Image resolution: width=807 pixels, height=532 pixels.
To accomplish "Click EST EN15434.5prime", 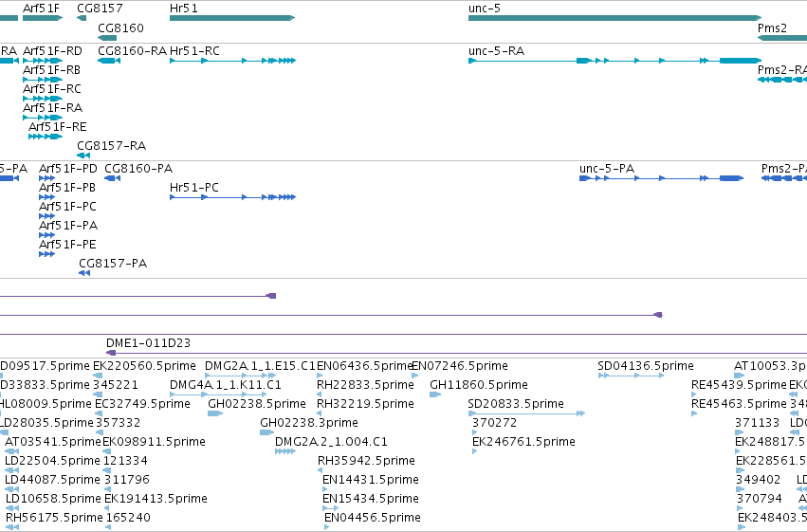I will click(x=371, y=499).
